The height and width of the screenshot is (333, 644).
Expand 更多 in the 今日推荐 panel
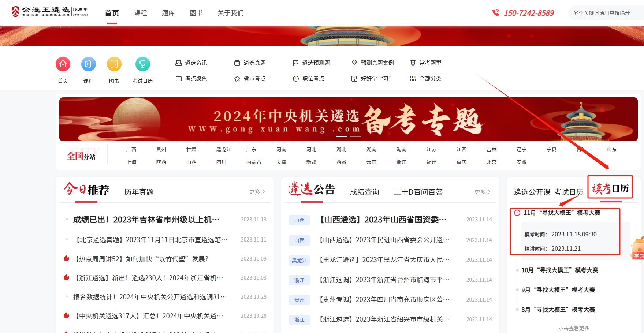[257, 192]
